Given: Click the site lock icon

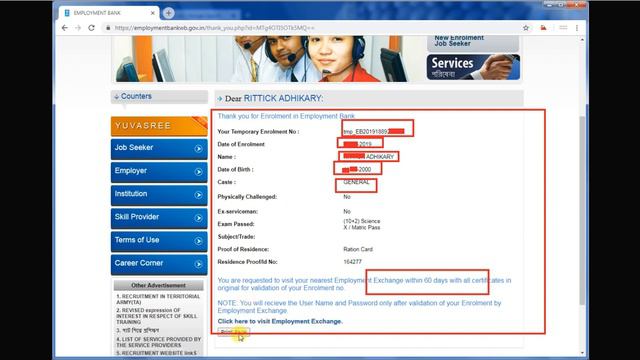Looking at the screenshot, I should 108,28.
